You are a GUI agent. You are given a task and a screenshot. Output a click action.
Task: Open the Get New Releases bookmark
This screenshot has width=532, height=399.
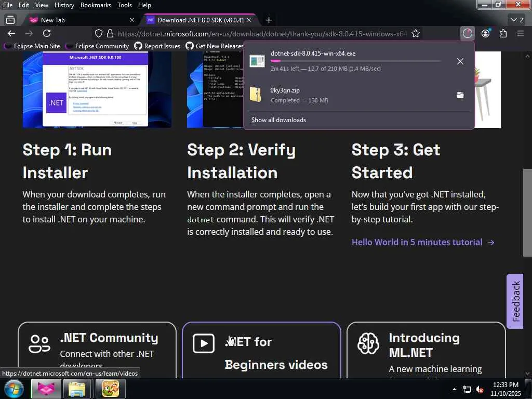[215, 46]
